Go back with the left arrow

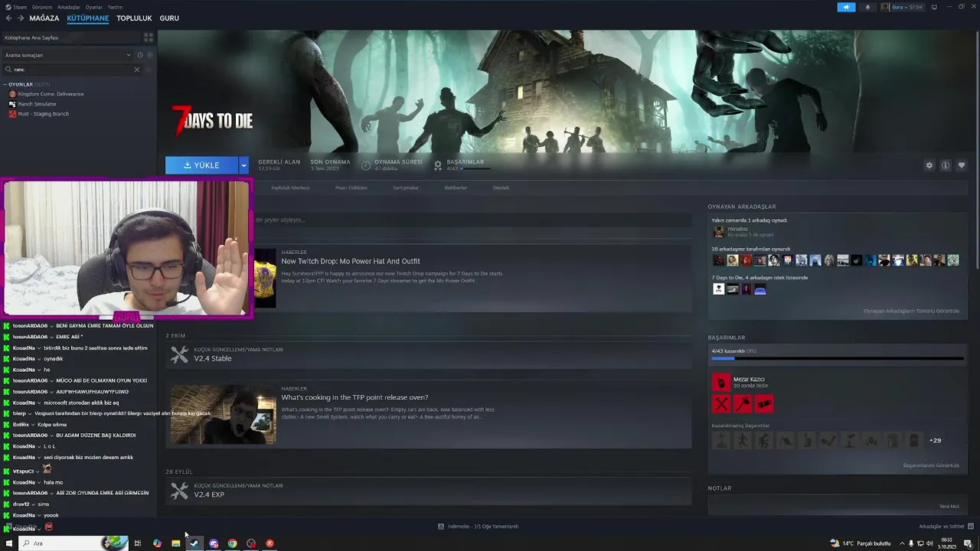click(8, 18)
